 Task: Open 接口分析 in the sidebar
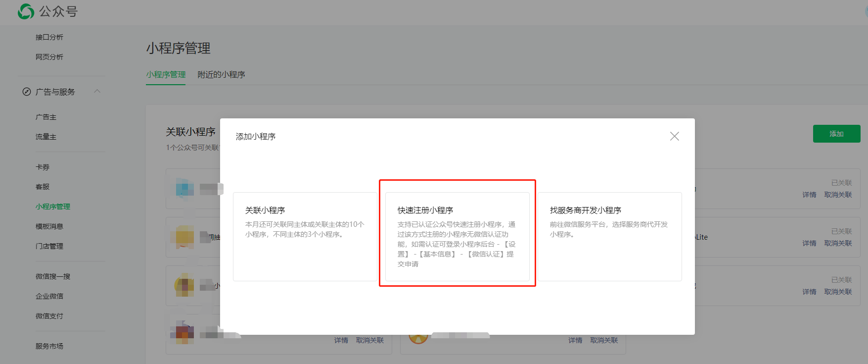[x=49, y=37]
